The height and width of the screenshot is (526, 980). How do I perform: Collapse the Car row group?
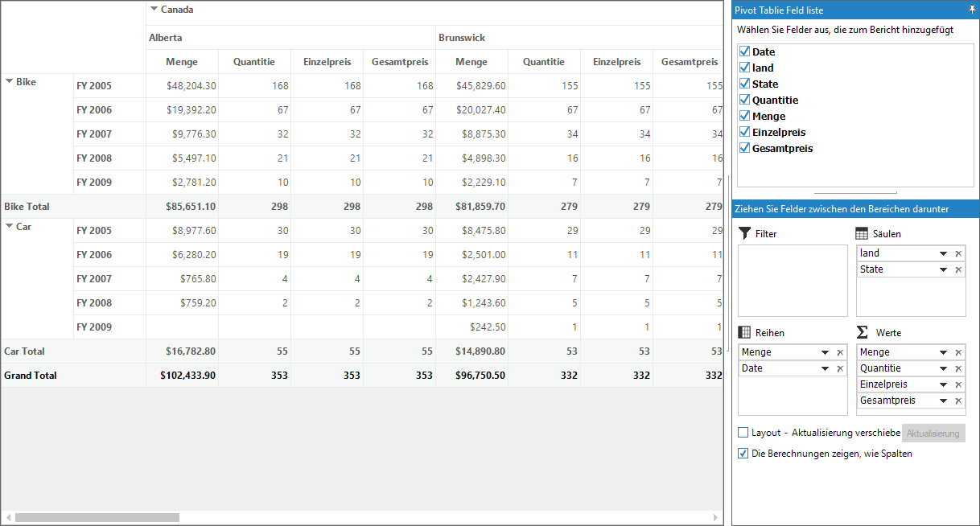9,226
